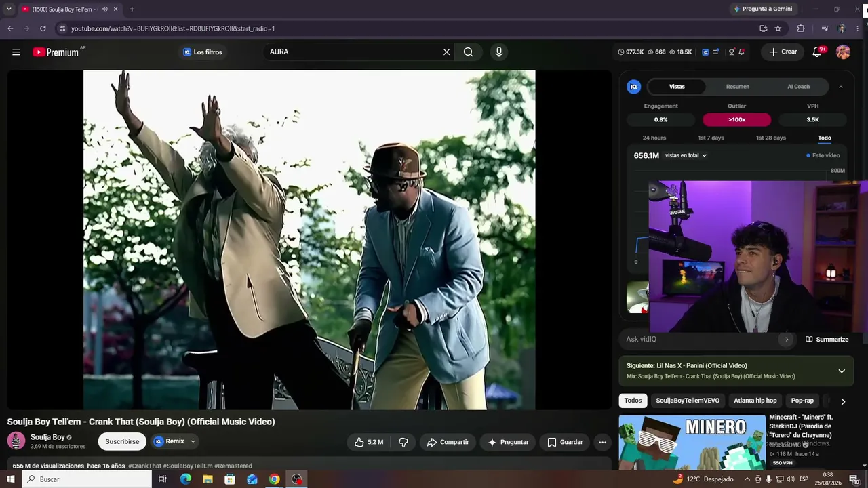Install app icon in address bar

[x=763, y=28]
